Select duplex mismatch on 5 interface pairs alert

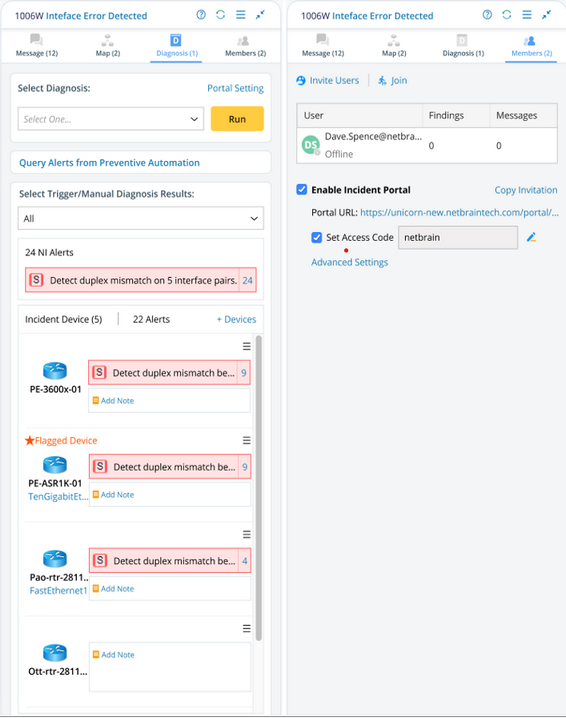pos(133,280)
